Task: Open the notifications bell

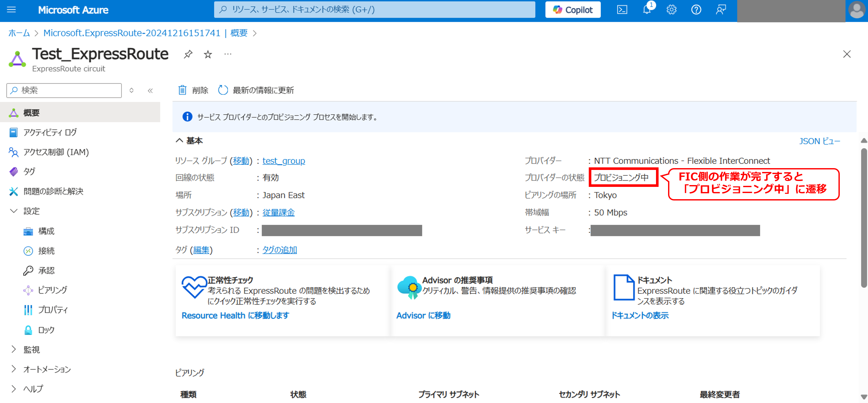Action: click(x=647, y=10)
